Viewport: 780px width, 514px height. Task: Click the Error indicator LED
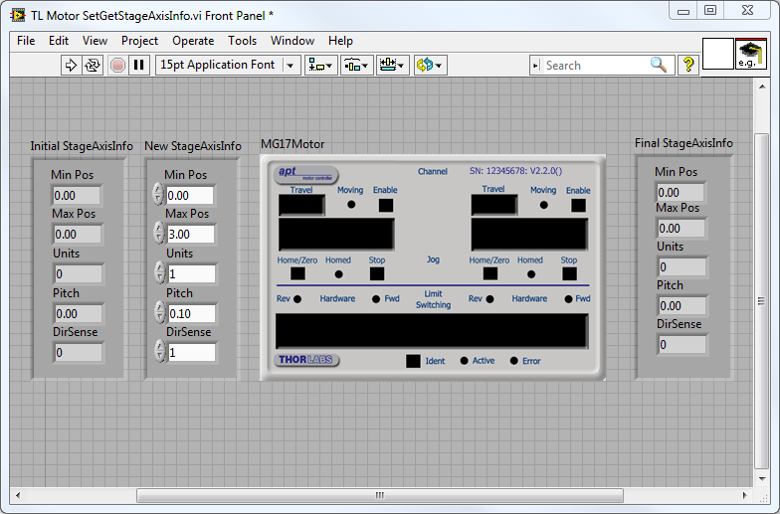coord(514,361)
